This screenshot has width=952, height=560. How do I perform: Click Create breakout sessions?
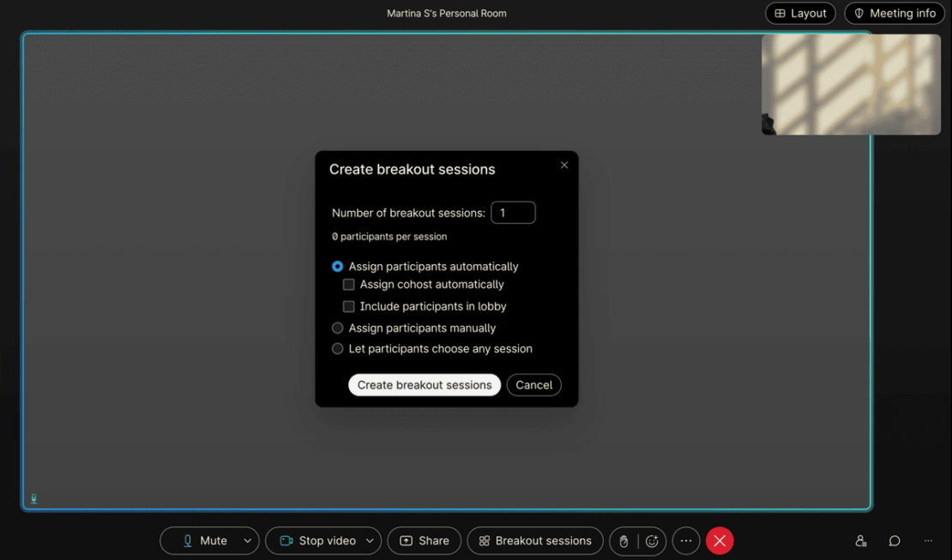point(424,384)
